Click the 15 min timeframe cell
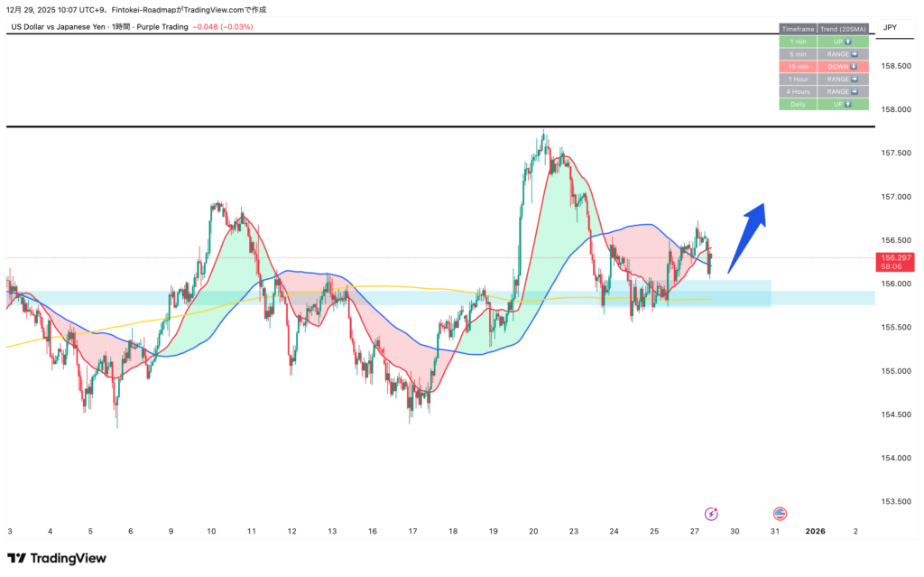This screenshot has height=577, width=924. coord(798,67)
